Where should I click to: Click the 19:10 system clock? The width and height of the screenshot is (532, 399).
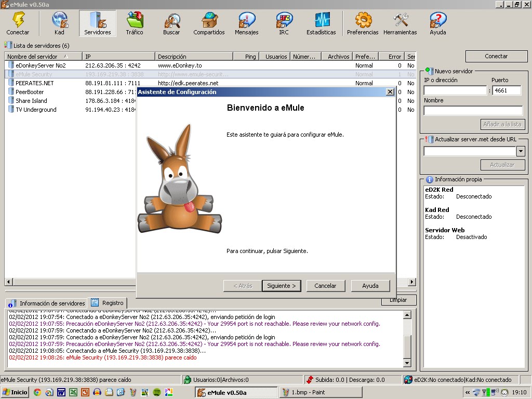click(519, 393)
